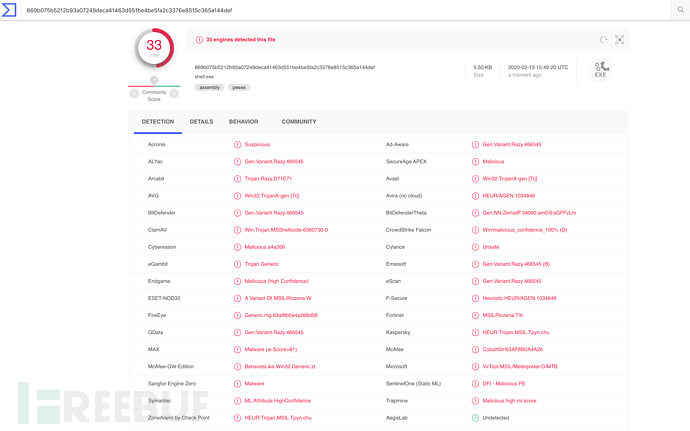Image resolution: width=690 pixels, height=431 pixels.
Task: Select ESET-NOD32 MSIL/Rozena result
Action: [278, 298]
